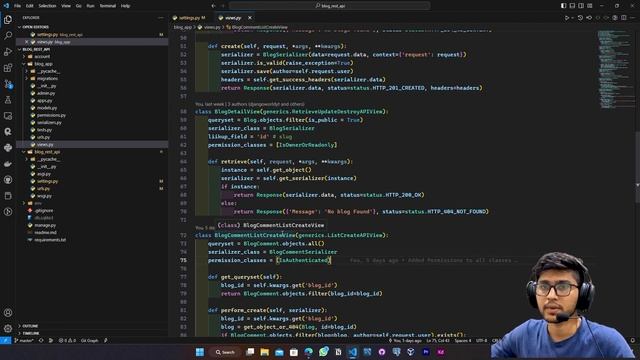Open the Manage gear icon
This screenshot has height=360, width=640.
click(8, 329)
